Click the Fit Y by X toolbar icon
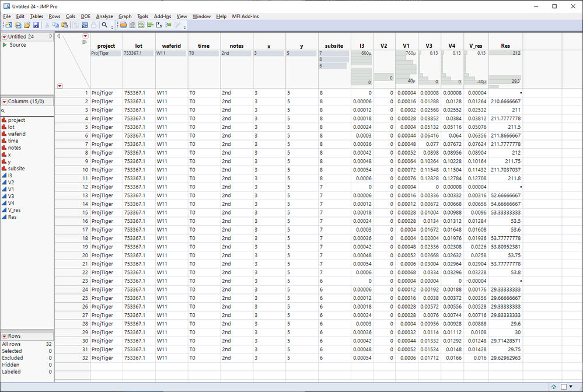The image size is (583, 392). [x=159, y=25]
